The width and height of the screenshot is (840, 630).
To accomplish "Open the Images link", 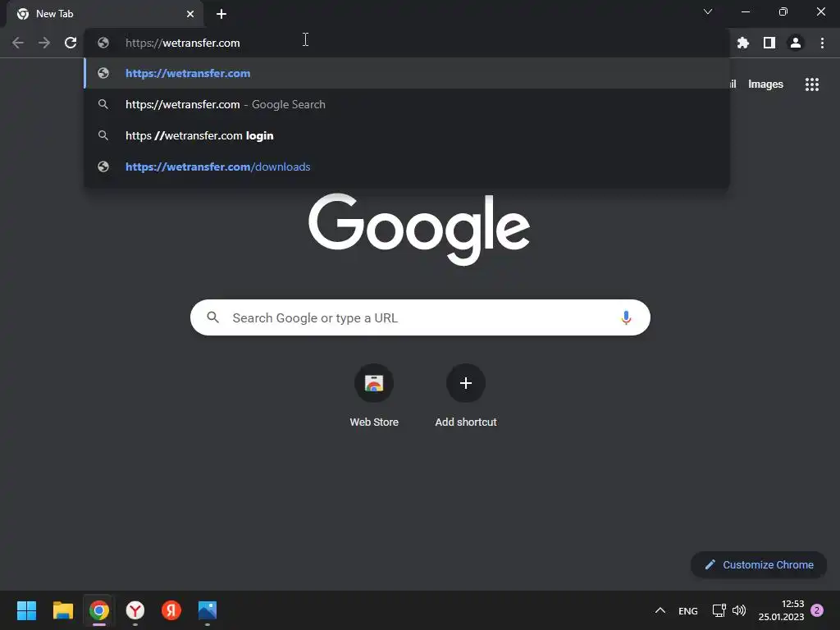I will 765,84.
